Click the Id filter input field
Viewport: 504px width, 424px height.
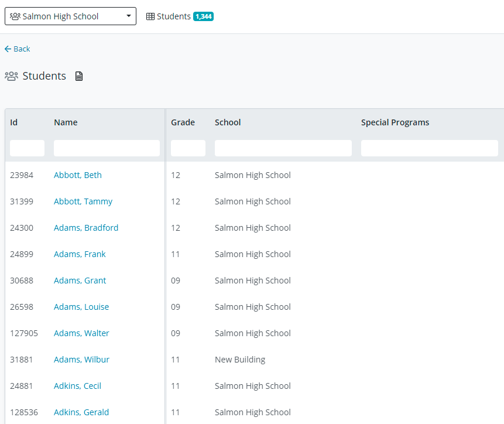tap(27, 148)
